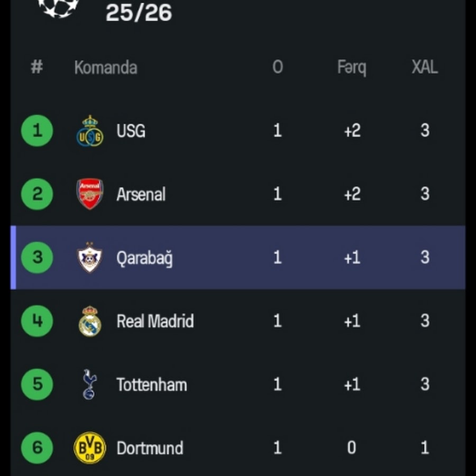Click the O games-played column header

tap(277, 67)
